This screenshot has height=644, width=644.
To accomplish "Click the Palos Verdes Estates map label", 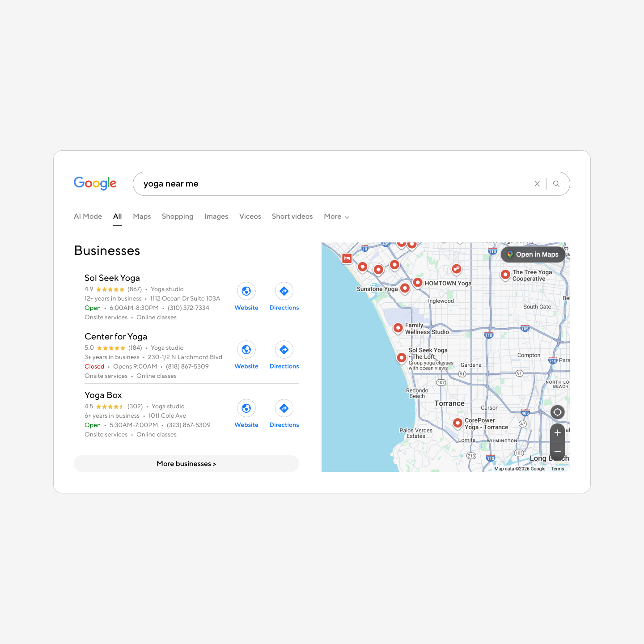I will click(x=416, y=433).
